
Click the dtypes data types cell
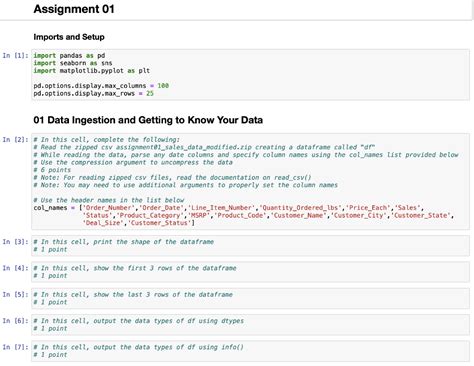tap(250, 325)
